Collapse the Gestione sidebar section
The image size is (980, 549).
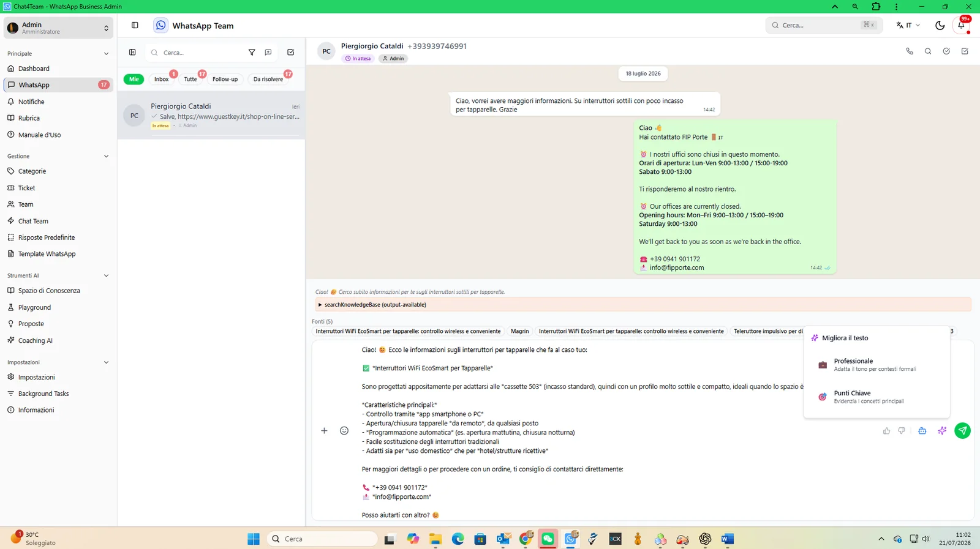pyautogui.click(x=106, y=156)
